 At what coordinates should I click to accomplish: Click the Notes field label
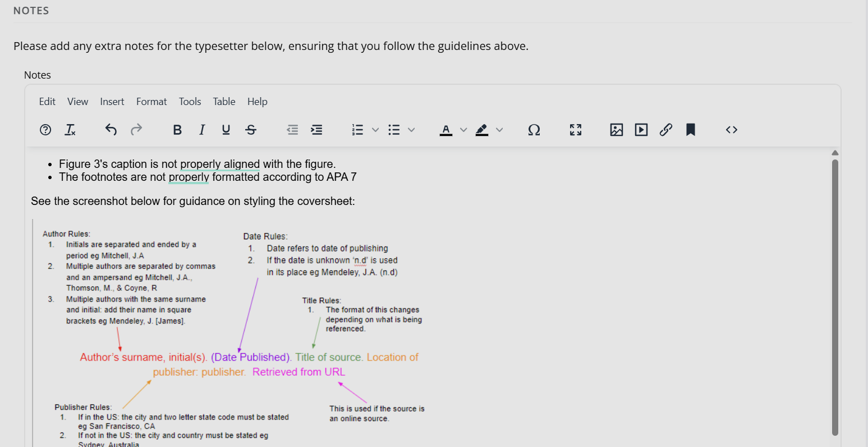[x=38, y=75]
